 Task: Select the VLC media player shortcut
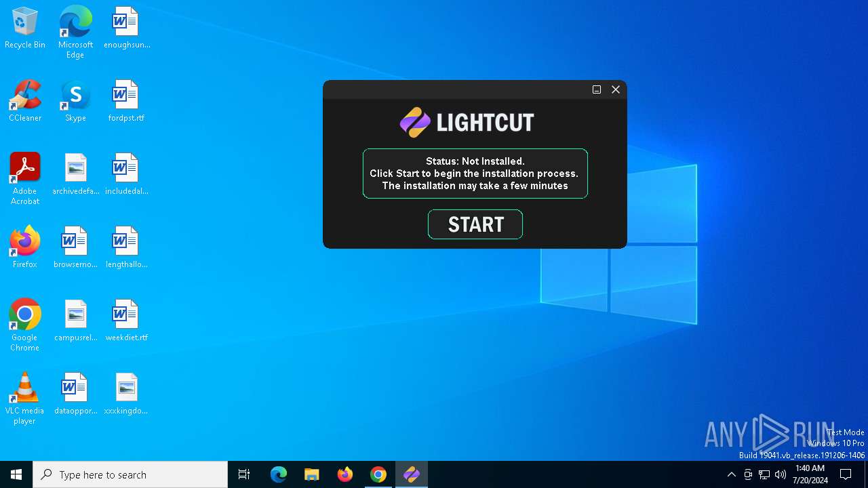(x=25, y=399)
